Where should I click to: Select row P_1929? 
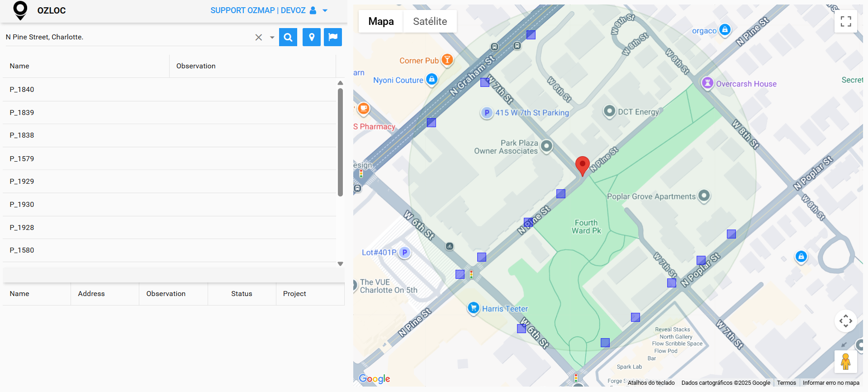point(169,182)
